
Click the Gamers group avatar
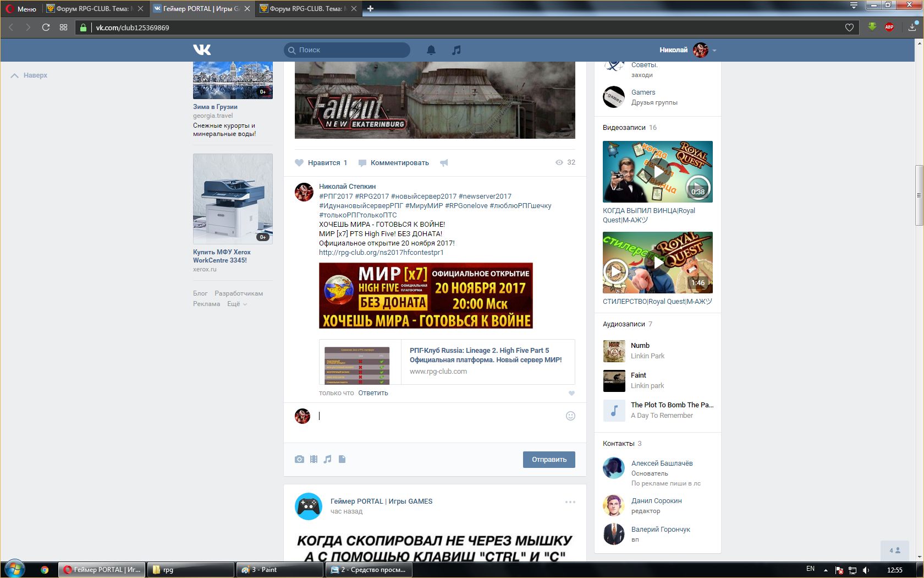pos(614,97)
